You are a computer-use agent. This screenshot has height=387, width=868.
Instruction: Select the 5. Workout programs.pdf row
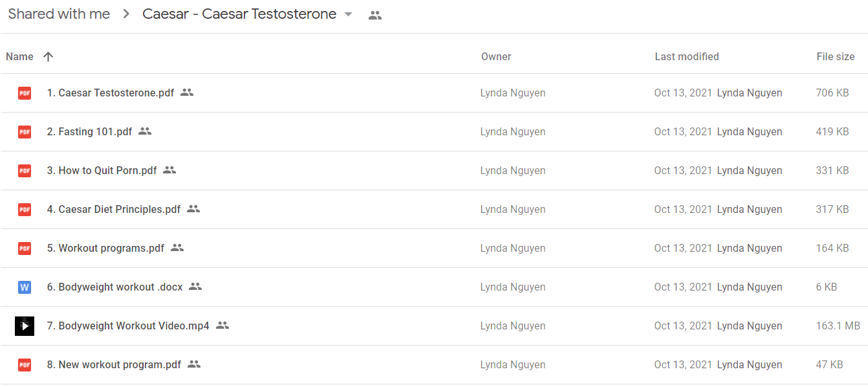click(x=434, y=248)
